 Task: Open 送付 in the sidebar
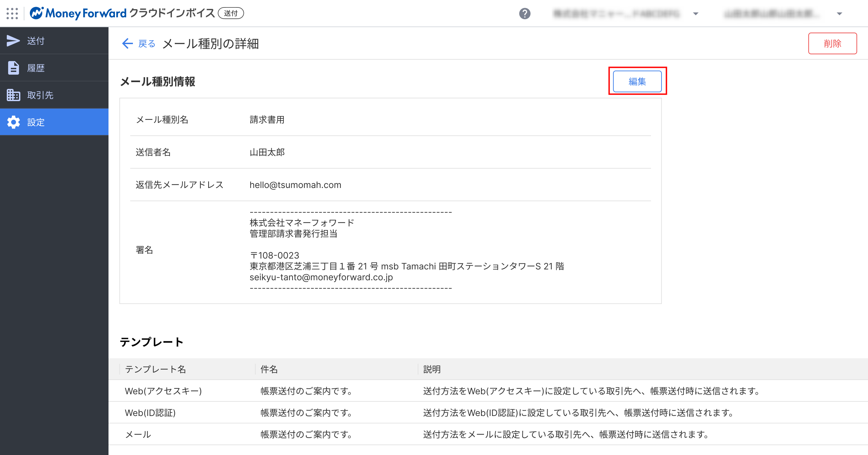36,41
